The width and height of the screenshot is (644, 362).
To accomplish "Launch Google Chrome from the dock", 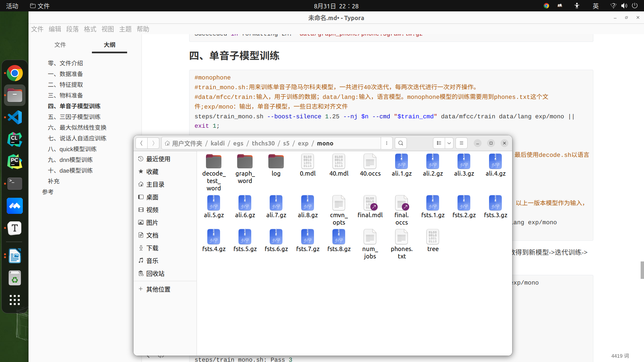I will (x=15, y=73).
